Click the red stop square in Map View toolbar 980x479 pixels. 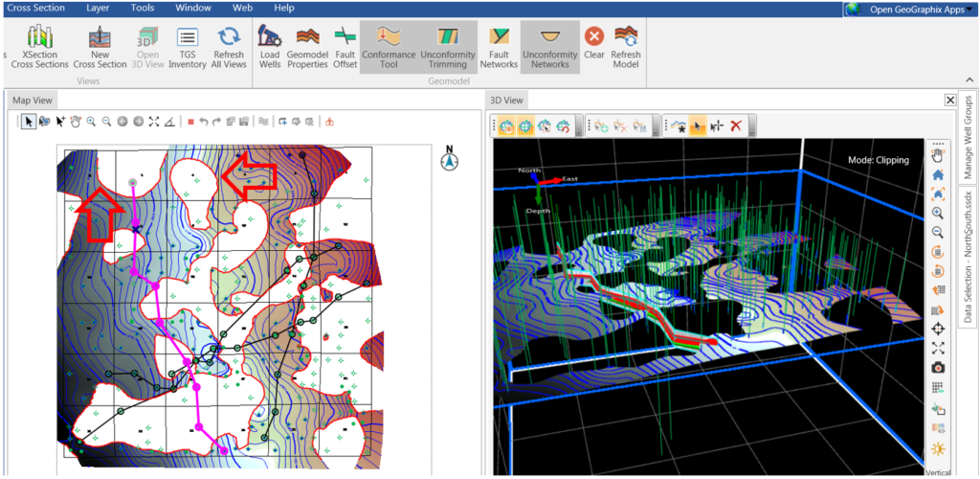pos(191,122)
